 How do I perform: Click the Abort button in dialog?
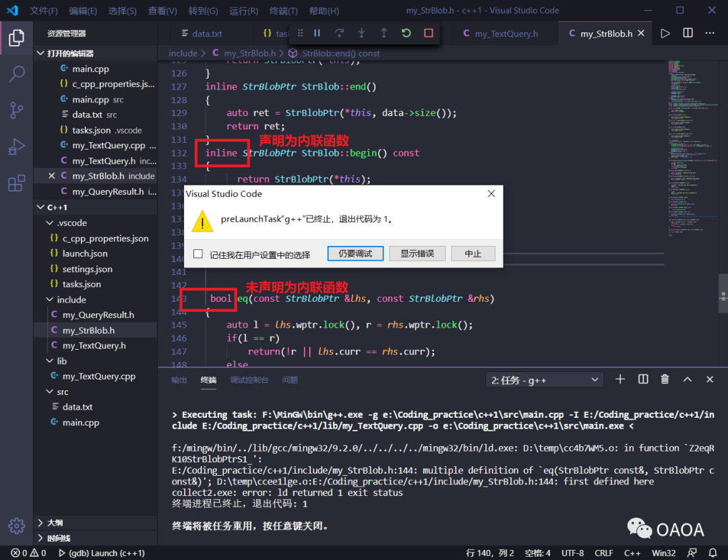click(473, 253)
